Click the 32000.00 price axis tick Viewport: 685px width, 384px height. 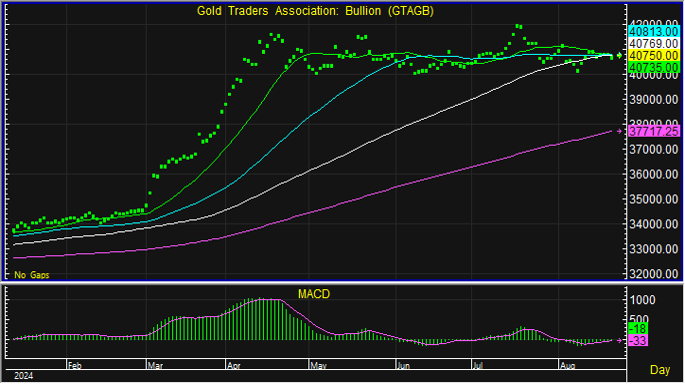coord(654,274)
